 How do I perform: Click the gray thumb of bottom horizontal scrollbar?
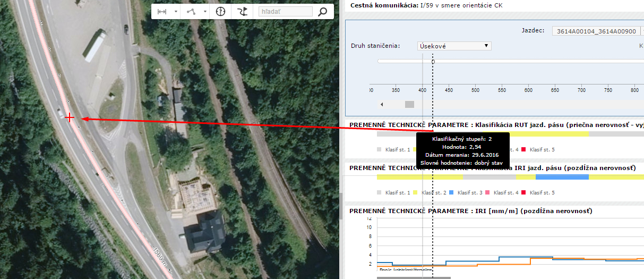[414, 277]
